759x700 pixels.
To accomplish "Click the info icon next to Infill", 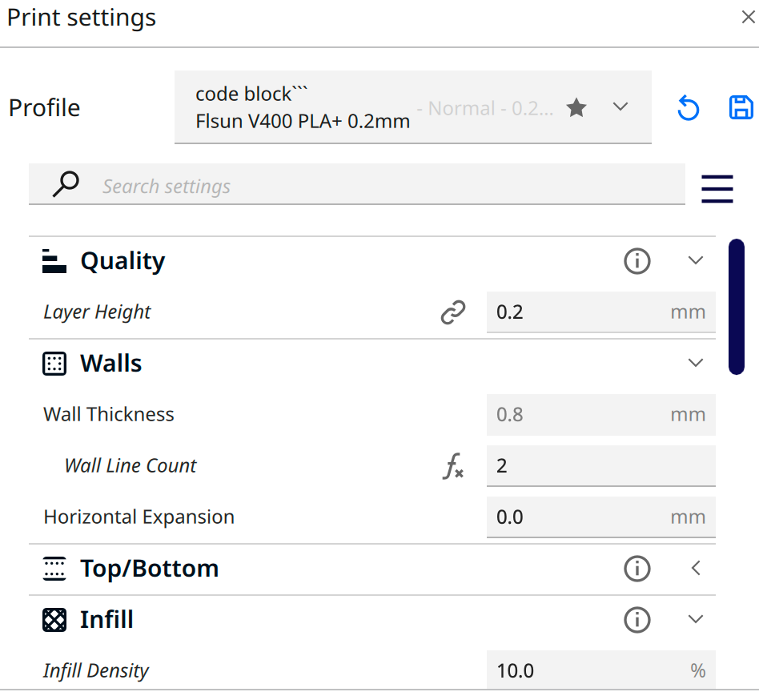I will pyautogui.click(x=637, y=620).
